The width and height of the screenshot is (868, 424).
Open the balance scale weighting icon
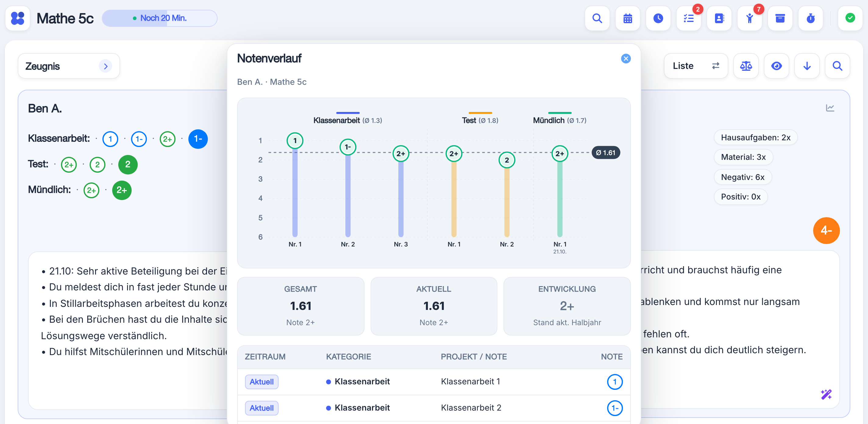[746, 66]
